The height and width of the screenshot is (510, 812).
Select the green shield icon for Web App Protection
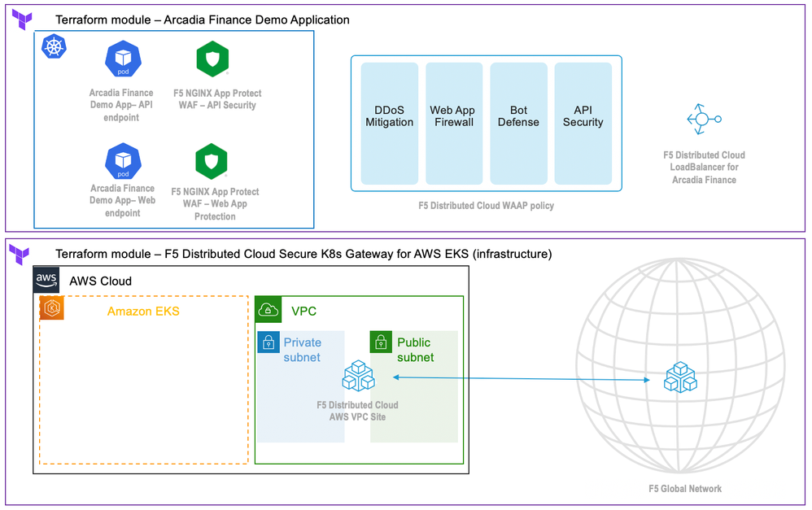pyautogui.click(x=212, y=161)
